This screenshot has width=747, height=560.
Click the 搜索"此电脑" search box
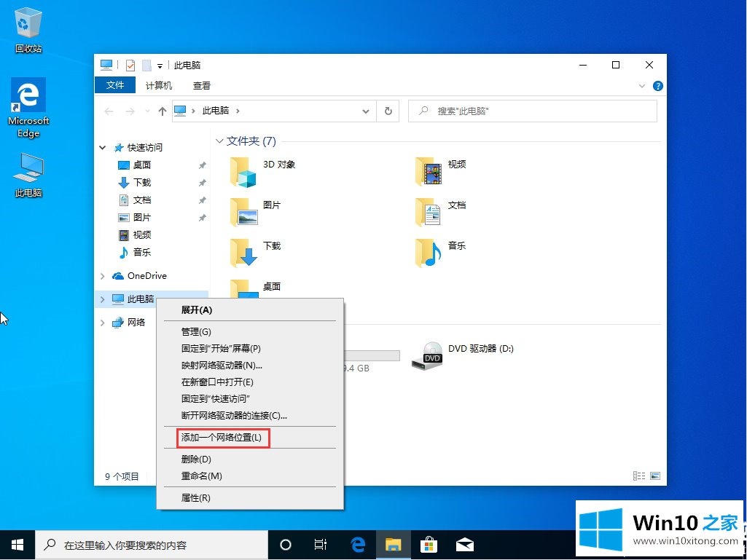(x=533, y=111)
